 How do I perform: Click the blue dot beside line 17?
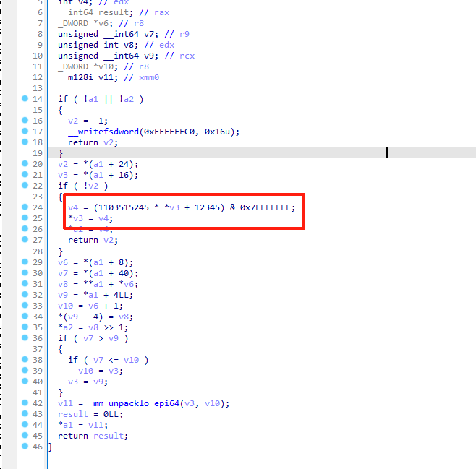pyautogui.click(x=25, y=131)
